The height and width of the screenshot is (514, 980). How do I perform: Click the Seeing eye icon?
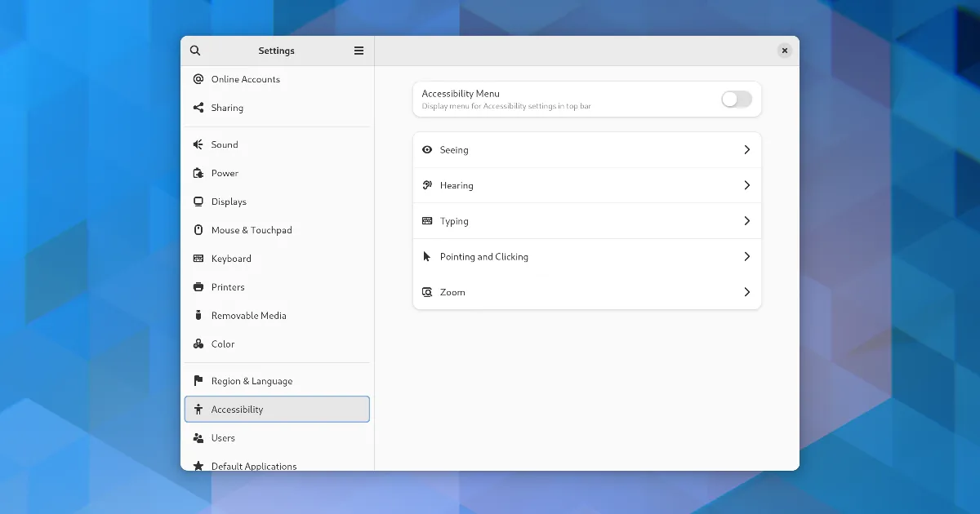click(x=427, y=150)
